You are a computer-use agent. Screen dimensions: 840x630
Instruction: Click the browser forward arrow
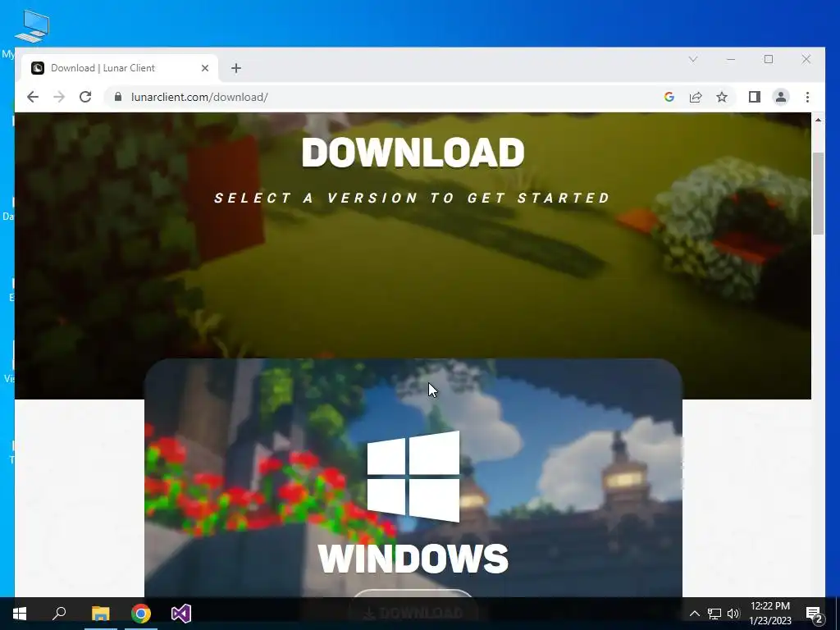59,97
